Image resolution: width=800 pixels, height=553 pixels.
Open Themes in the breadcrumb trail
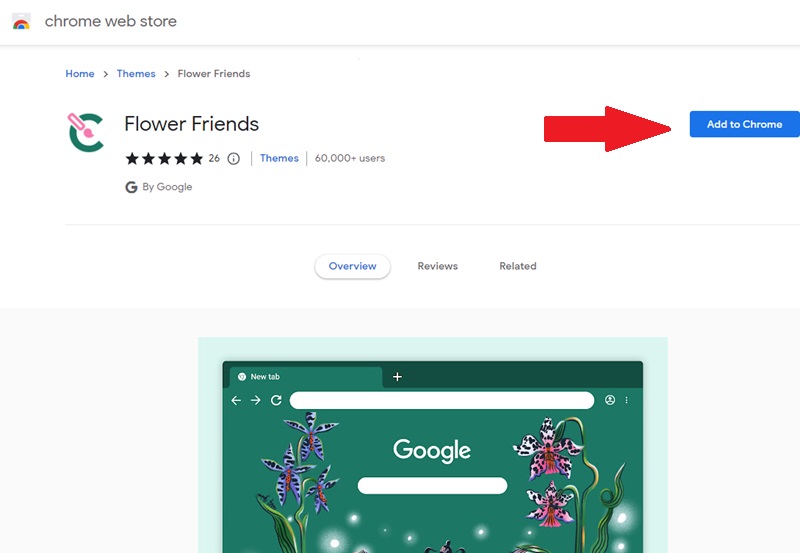coord(136,73)
